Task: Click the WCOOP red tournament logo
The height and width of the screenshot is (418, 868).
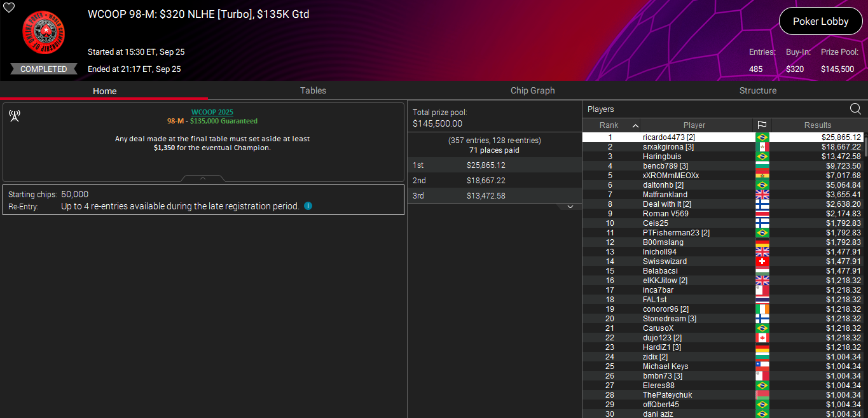Action: pyautogui.click(x=43, y=34)
